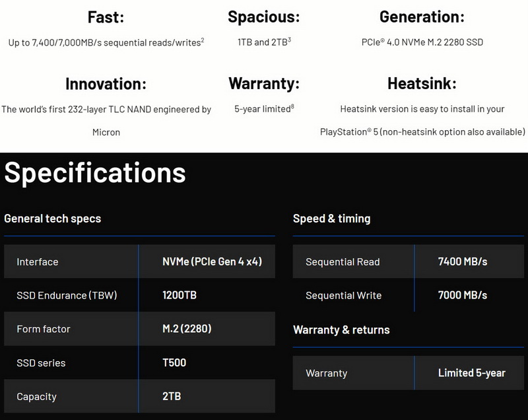
Task: Select the "2TB" value in Capacity row
Action: (x=172, y=396)
